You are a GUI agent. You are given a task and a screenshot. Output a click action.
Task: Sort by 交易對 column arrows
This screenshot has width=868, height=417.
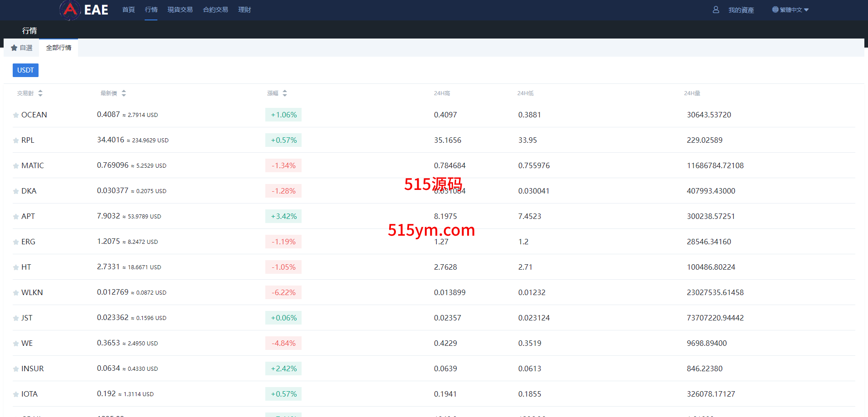(40, 93)
